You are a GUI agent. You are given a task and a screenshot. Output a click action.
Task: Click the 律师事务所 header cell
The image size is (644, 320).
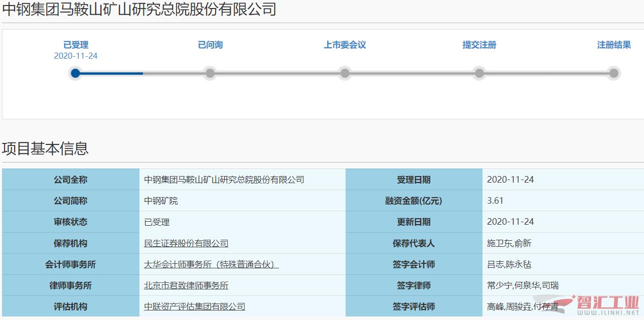click(71, 285)
